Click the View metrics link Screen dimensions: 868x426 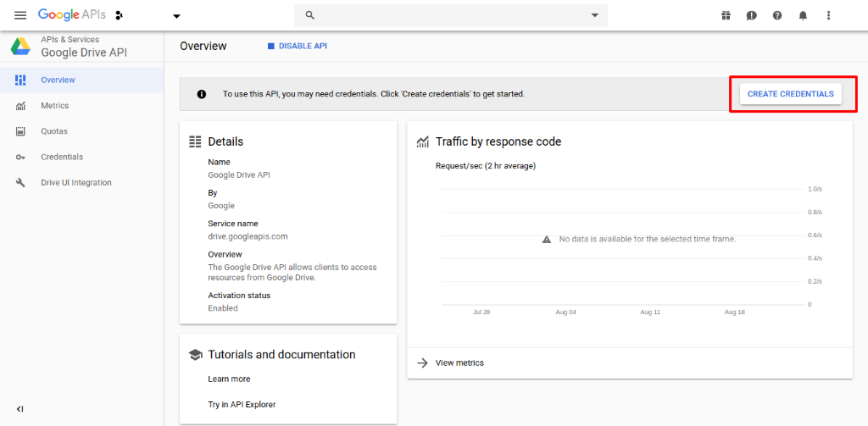click(x=459, y=362)
